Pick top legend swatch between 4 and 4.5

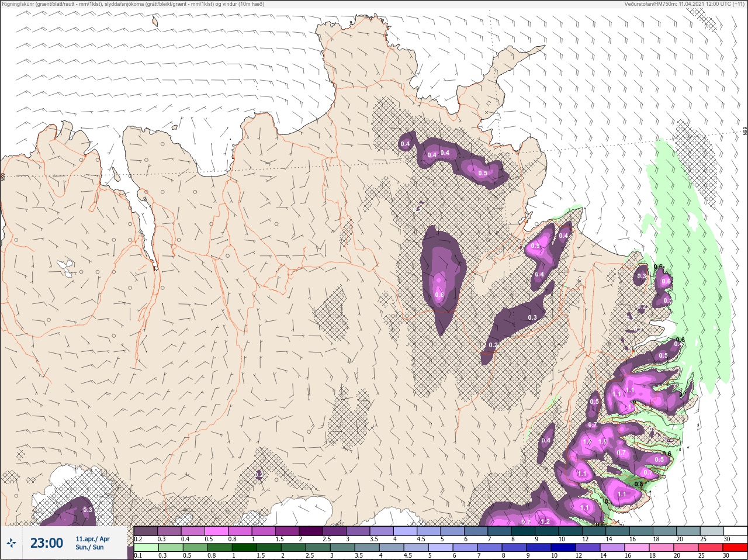pyautogui.click(x=406, y=531)
